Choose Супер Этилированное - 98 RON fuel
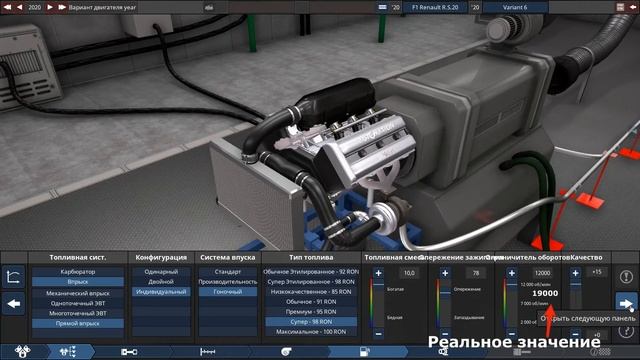Screen dimensions: 640x360 pyautogui.click(x=311, y=282)
